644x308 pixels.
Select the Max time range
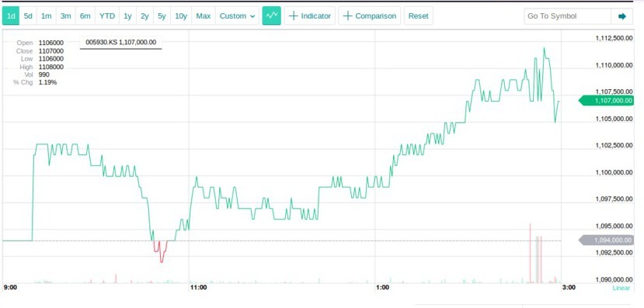[x=204, y=16]
